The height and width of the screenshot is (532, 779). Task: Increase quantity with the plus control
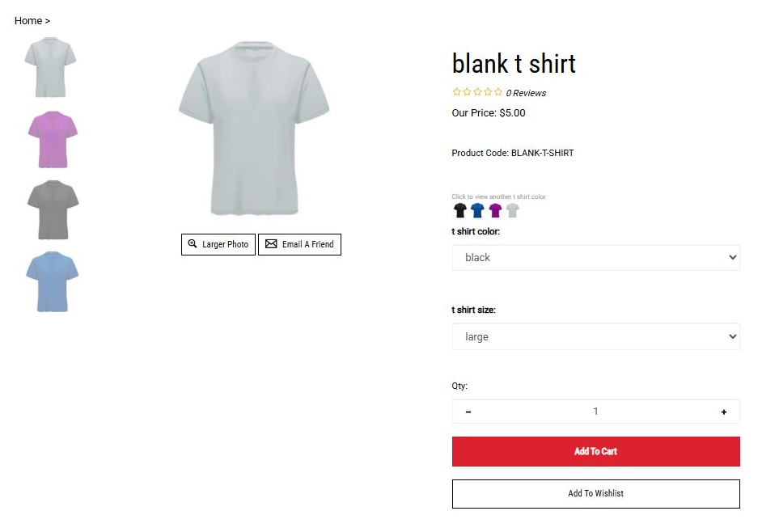[723, 411]
